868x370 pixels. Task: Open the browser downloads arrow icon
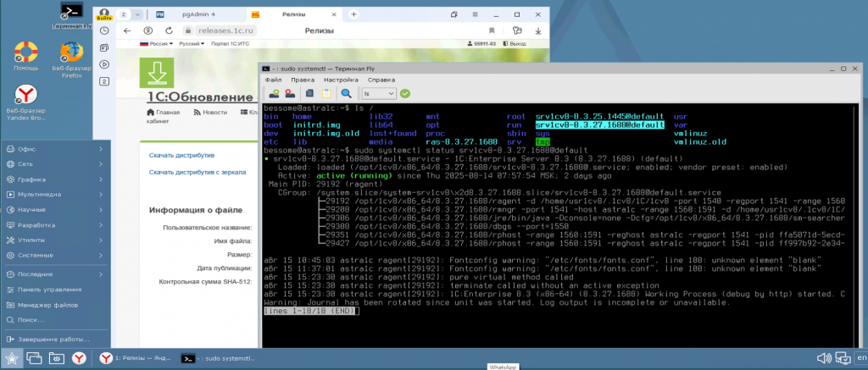tap(538, 31)
